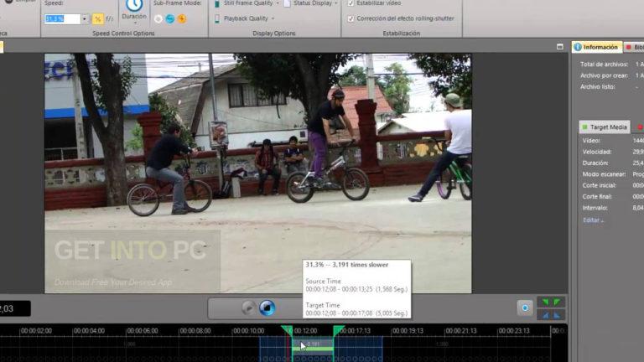Click the green speed segment bar
This screenshot has height=362, width=644.
313,349
